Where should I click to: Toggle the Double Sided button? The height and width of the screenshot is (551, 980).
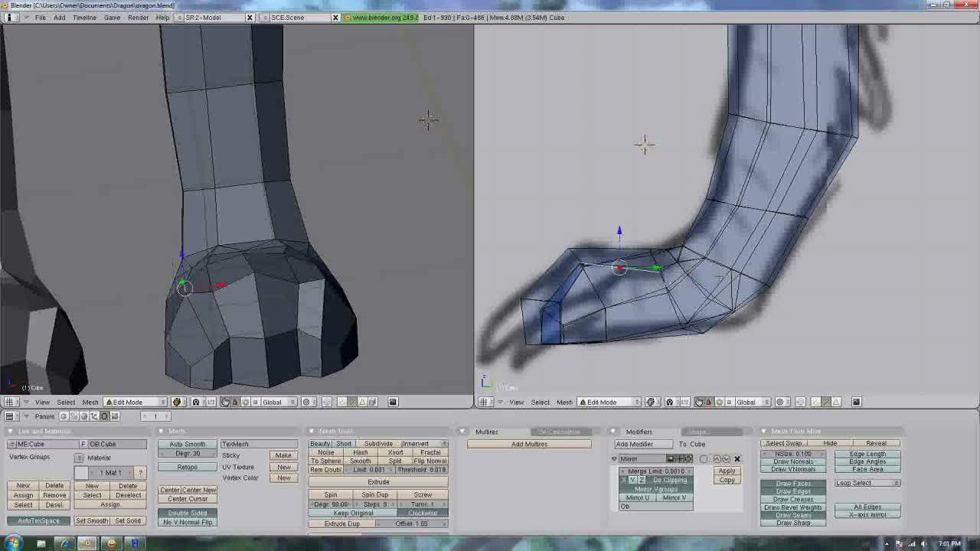(x=188, y=513)
